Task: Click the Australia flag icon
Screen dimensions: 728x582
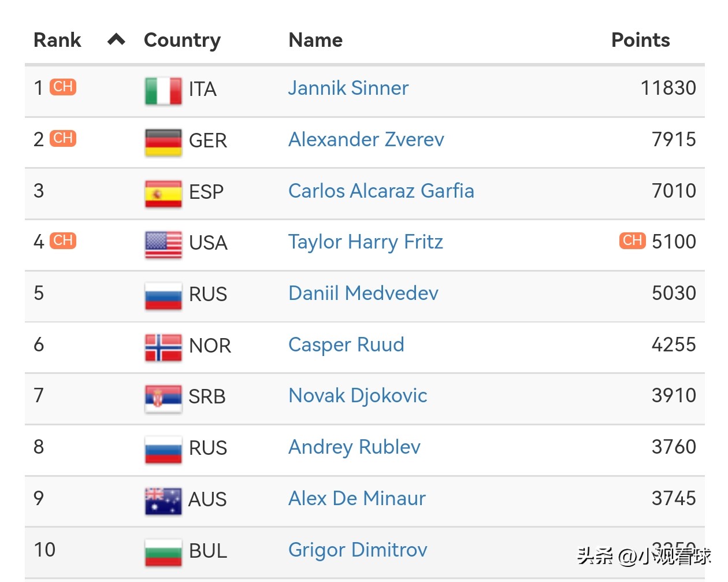Action: [164, 501]
